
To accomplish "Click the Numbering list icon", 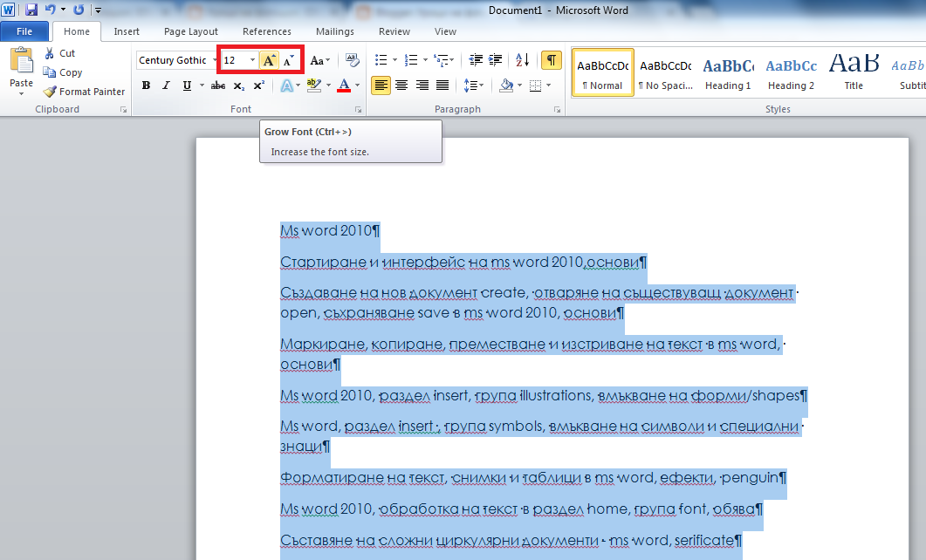I will coord(411,59).
